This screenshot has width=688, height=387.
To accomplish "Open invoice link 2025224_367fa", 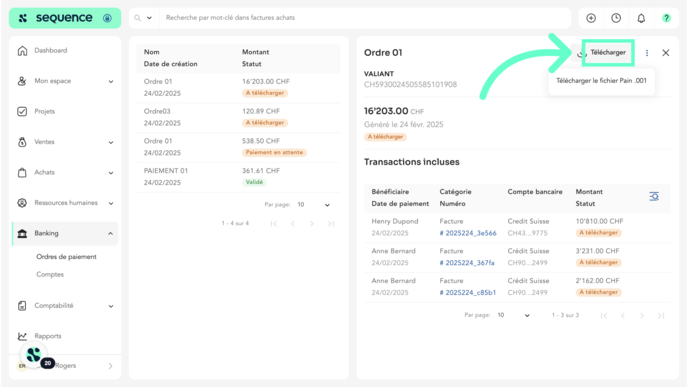I will click(x=467, y=263).
